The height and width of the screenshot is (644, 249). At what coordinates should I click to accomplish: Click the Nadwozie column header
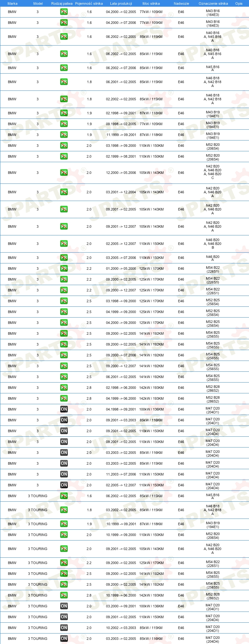[181, 4]
